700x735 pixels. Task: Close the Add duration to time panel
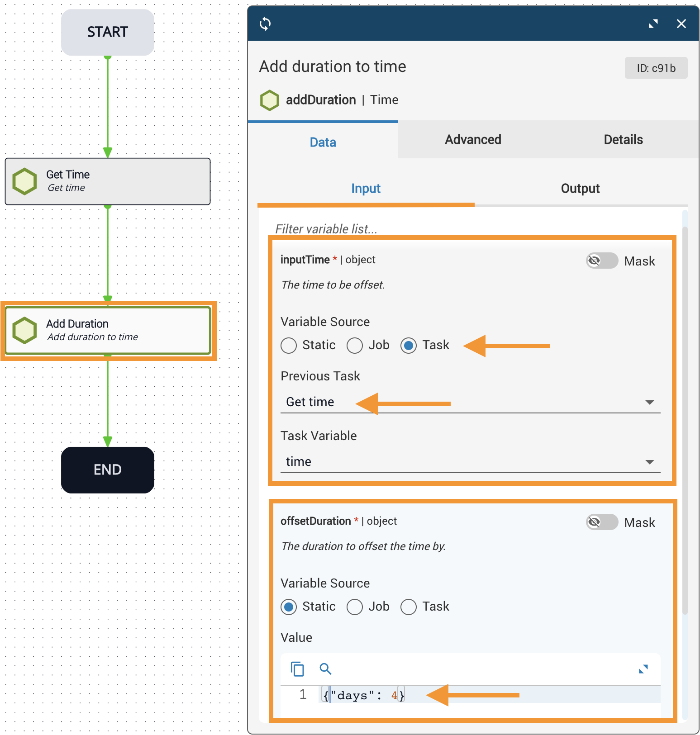[681, 24]
